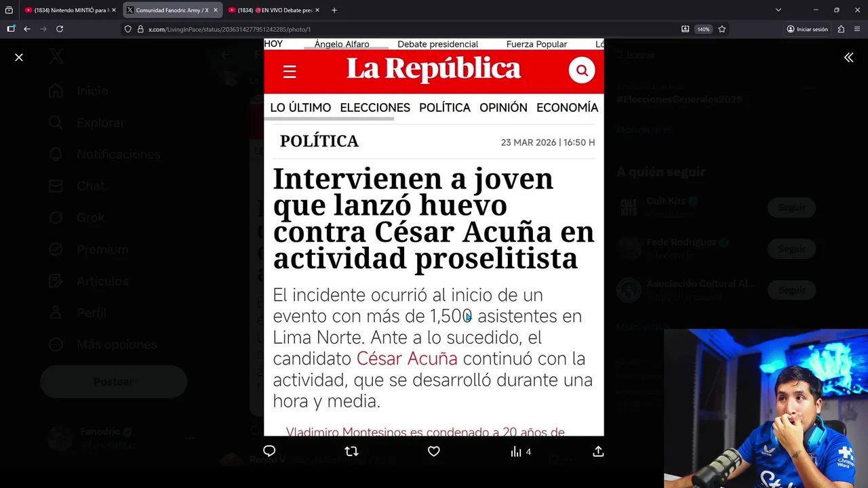Screen dimensions: 868x488
Task: Click the La República article image
Action: point(434,237)
